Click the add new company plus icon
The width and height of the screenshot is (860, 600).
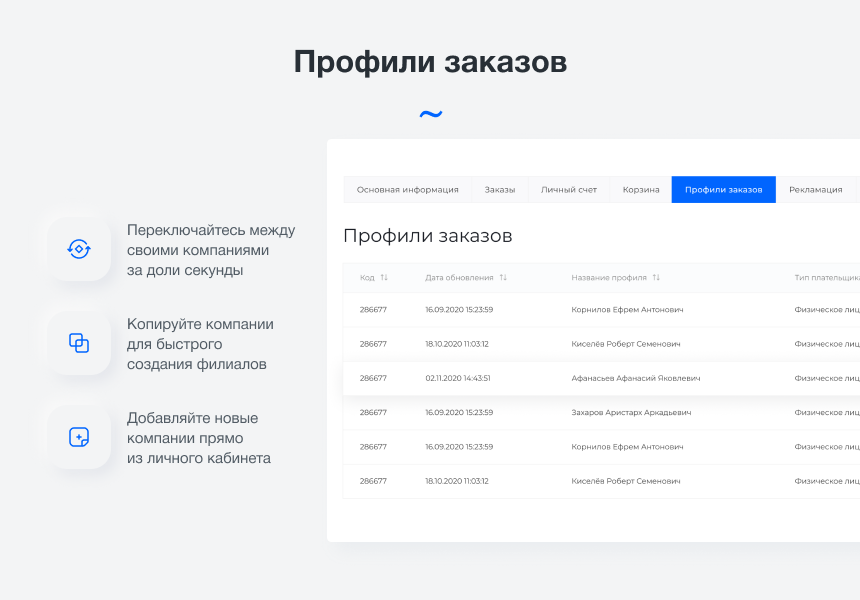point(78,435)
